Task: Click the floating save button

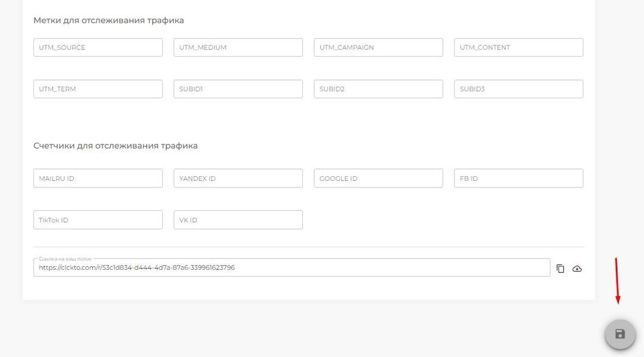Action: [x=620, y=334]
